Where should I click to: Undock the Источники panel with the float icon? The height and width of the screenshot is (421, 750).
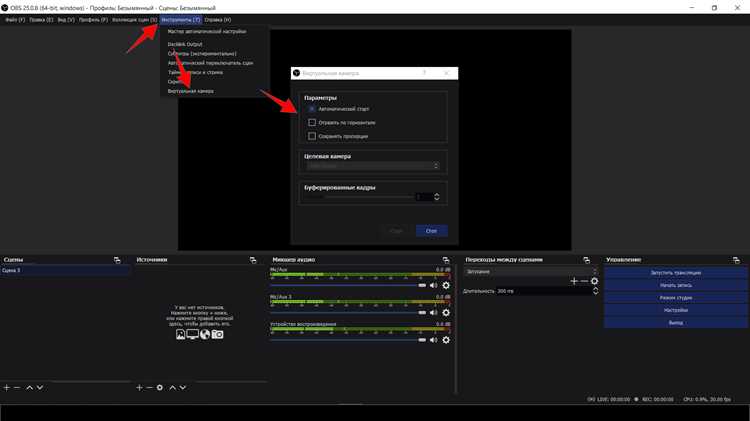[x=253, y=260]
